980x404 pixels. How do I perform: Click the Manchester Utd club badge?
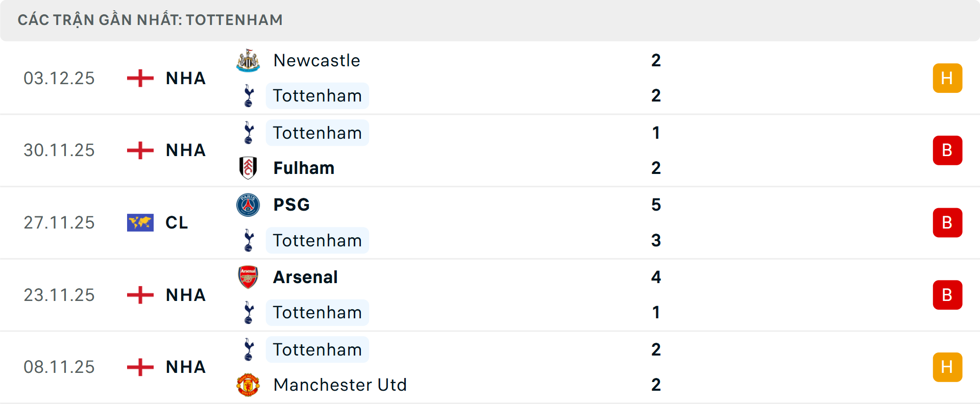pyautogui.click(x=248, y=385)
